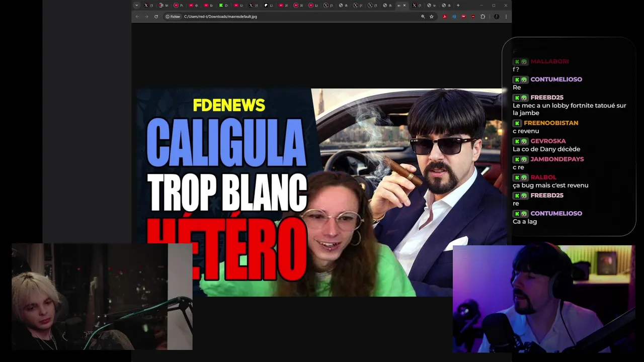
Task: Open the zoom magnifier icon in the address bar
Action: coord(423,17)
